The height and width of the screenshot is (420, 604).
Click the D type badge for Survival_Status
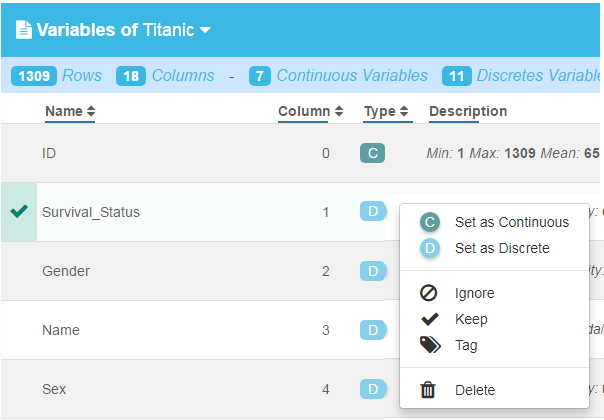372,211
